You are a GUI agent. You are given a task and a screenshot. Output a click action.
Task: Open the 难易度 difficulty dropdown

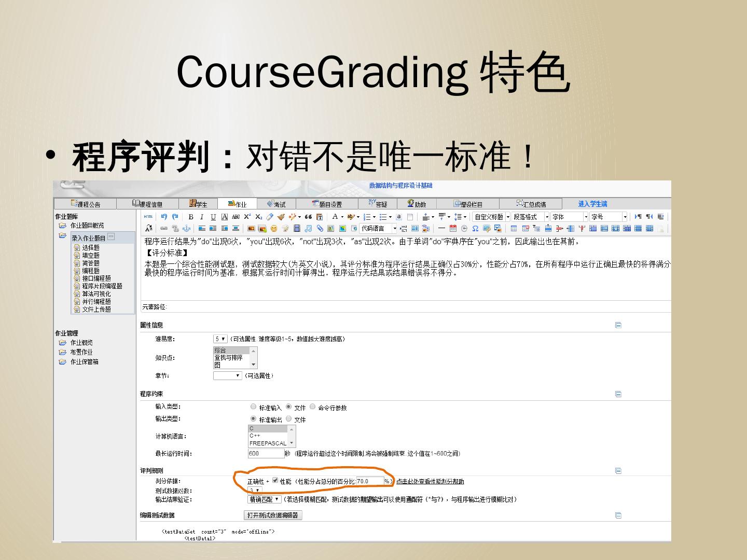[220, 339]
